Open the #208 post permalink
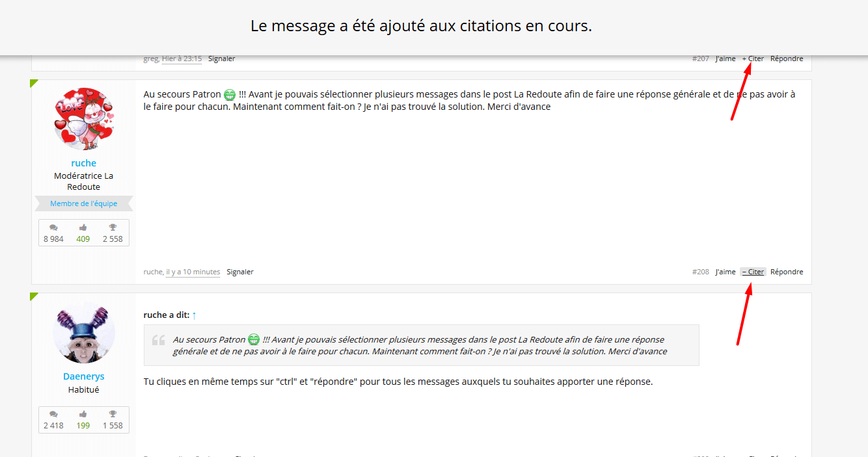The width and height of the screenshot is (868, 457). coord(700,272)
